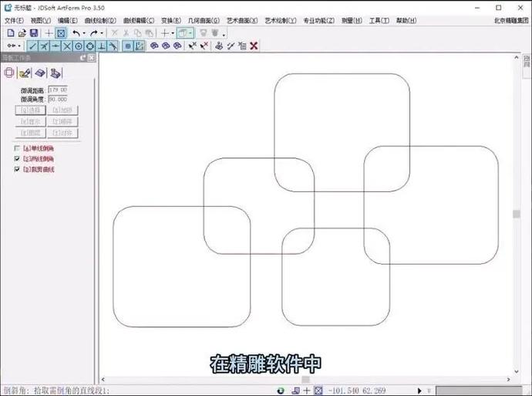Screen dimensions: 532x396
Task: Select the midpoint snap icon
Action: tap(56, 46)
